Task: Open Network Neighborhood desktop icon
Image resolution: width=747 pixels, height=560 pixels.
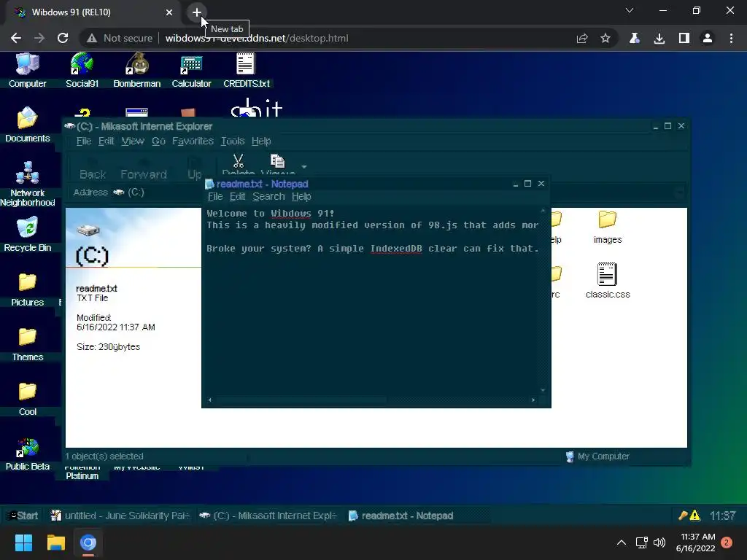Action: click(27, 184)
